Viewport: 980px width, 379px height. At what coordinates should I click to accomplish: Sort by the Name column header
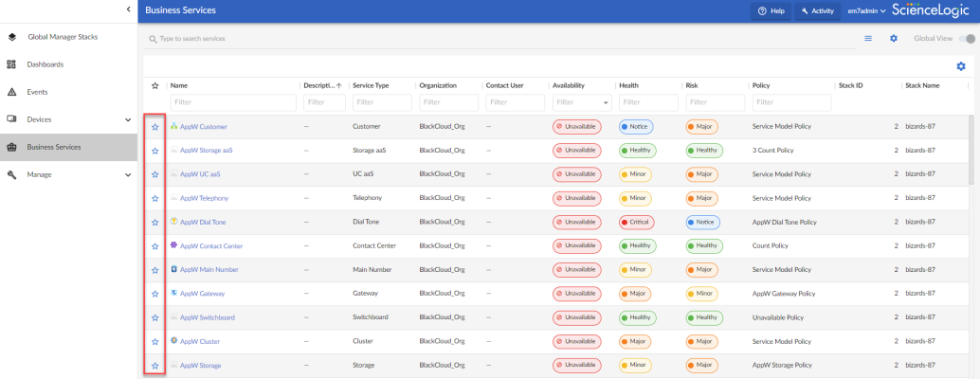[x=179, y=85]
